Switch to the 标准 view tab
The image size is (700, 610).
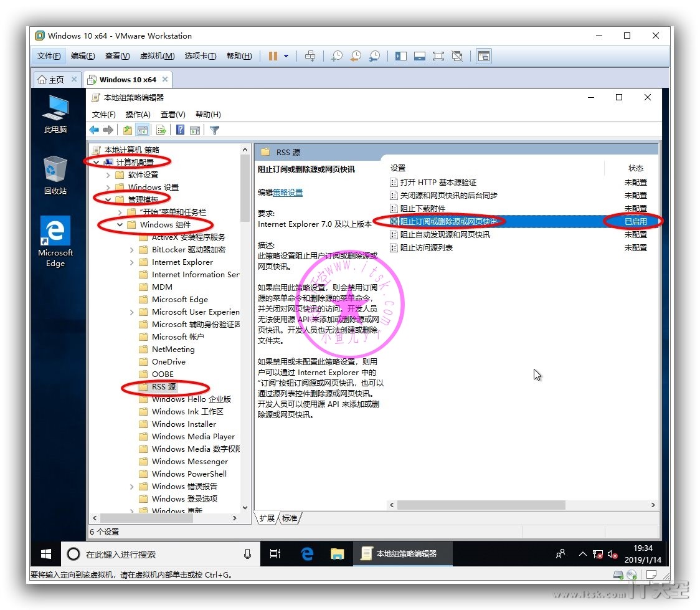[290, 518]
